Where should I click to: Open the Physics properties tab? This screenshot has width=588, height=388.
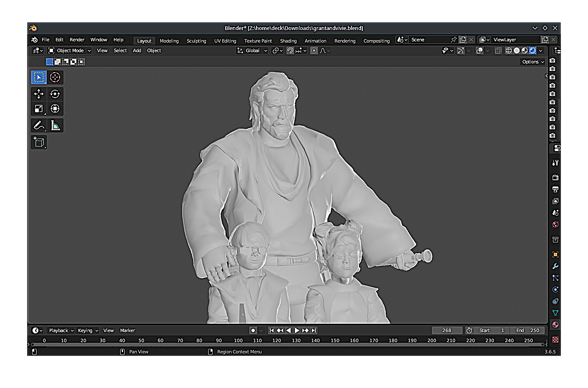[555, 290]
